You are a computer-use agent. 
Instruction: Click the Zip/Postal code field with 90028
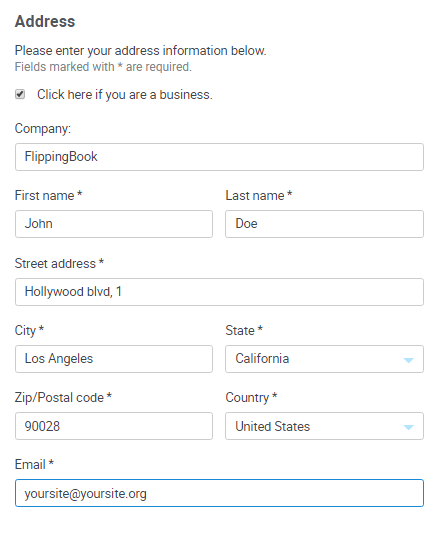(114, 426)
